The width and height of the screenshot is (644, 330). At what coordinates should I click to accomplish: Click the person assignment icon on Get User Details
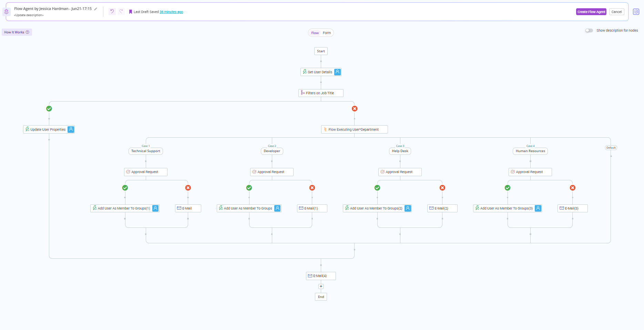click(x=337, y=72)
